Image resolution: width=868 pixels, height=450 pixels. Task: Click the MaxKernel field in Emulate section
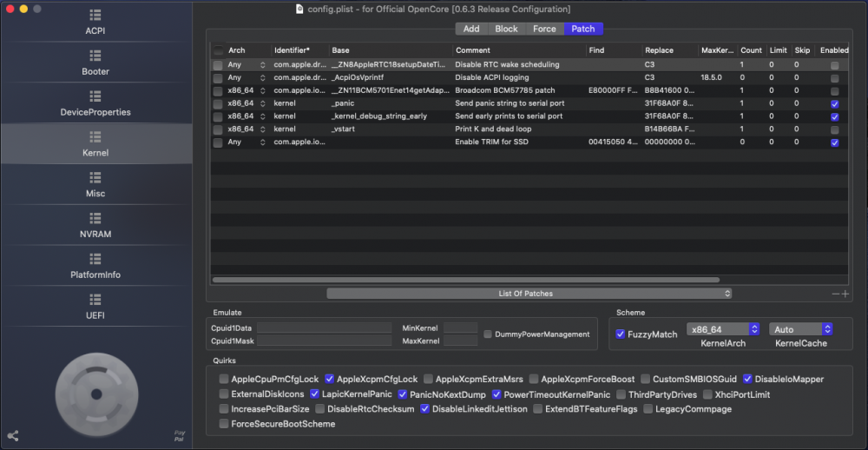coord(461,341)
